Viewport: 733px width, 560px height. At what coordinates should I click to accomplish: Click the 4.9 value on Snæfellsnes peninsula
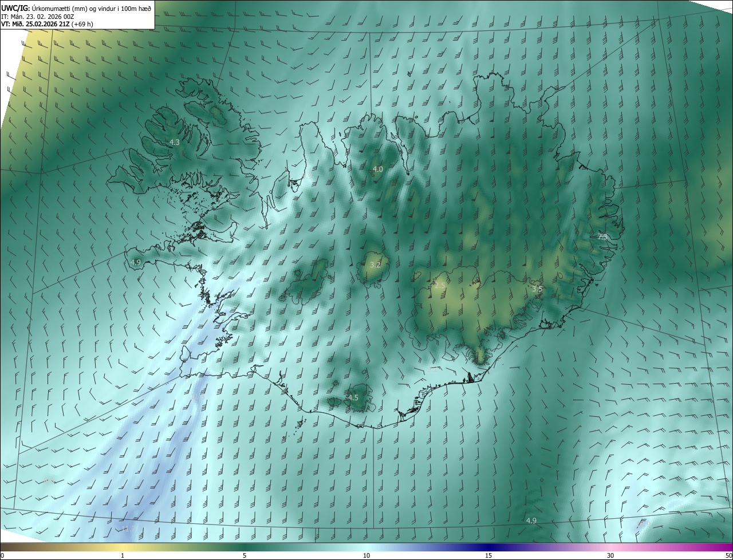point(136,262)
